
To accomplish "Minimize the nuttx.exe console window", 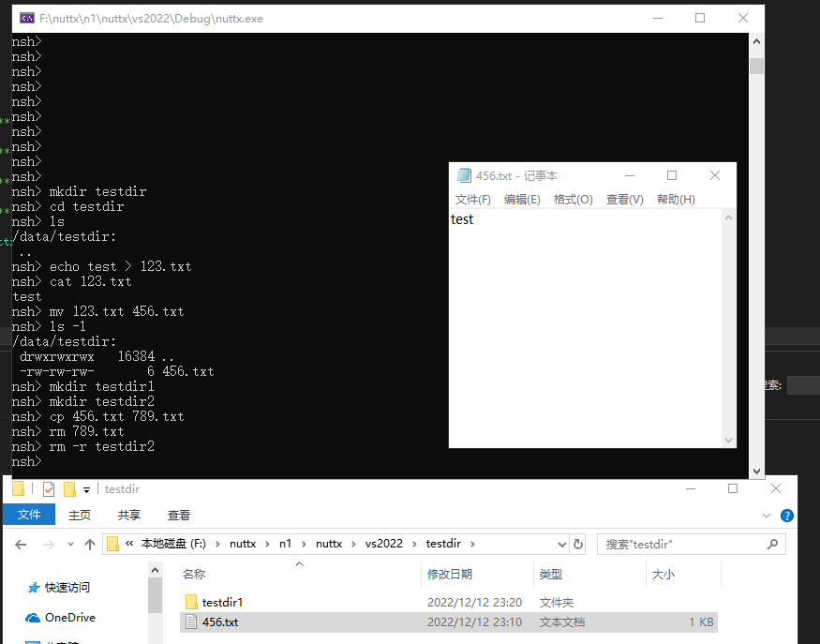I will tap(658, 19).
